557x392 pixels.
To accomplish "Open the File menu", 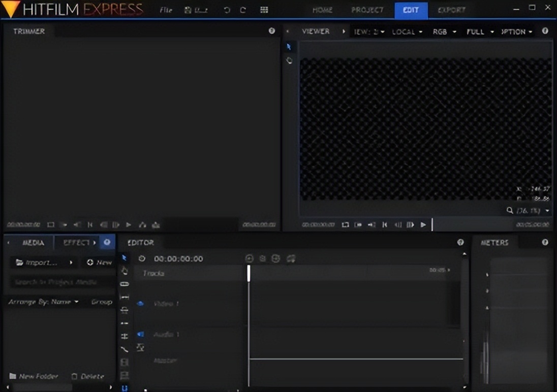I will [x=166, y=10].
